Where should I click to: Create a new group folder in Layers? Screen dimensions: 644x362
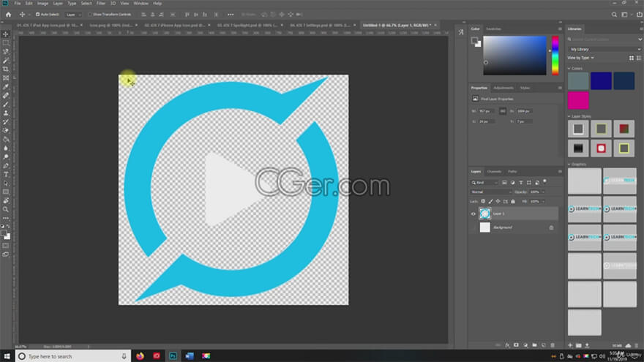pyautogui.click(x=534, y=345)
